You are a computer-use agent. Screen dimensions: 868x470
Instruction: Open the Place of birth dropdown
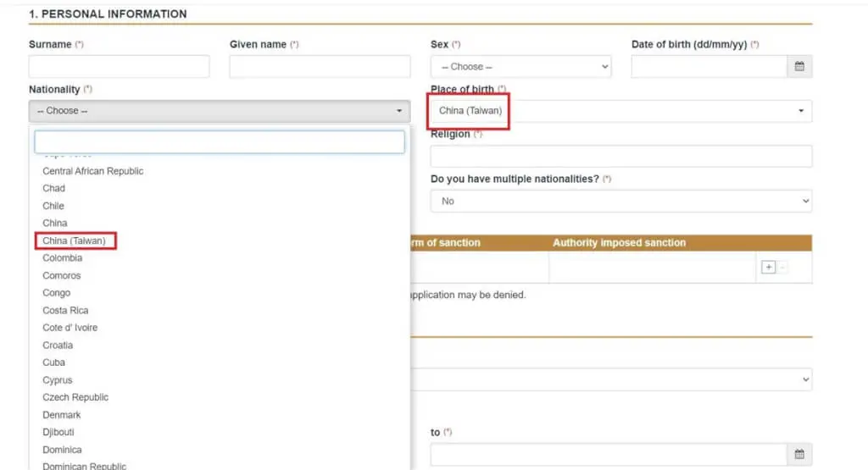click(620, 111)
